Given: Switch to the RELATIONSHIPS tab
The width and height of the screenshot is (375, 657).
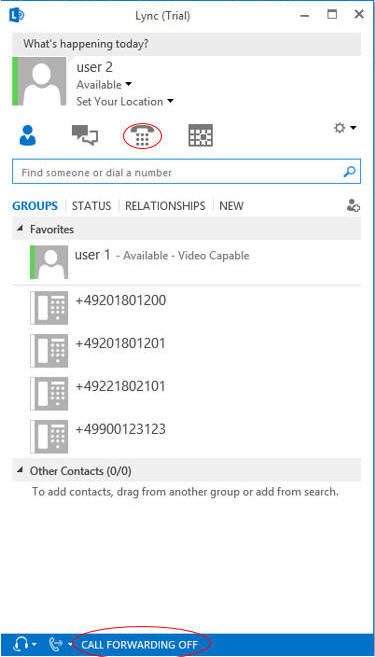Looking at the screenshot, I should 165,206.
